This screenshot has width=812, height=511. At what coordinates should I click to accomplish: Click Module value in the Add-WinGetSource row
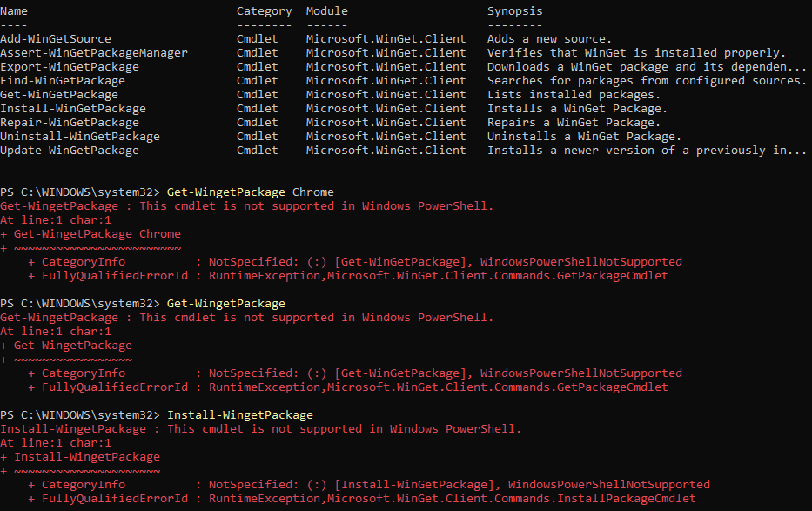(x=386, y=39)
